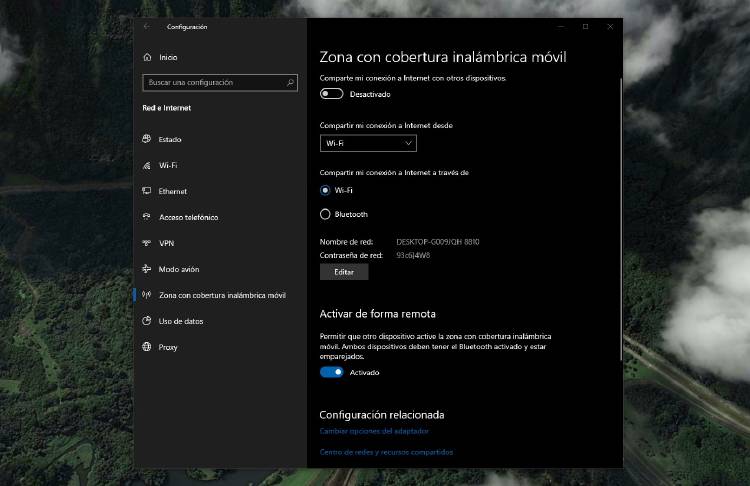Open the Wi-Fi connection source dropdown
The height and width of the screenshot is (486, 750).
pyautogui.click(x=368, y=143)
